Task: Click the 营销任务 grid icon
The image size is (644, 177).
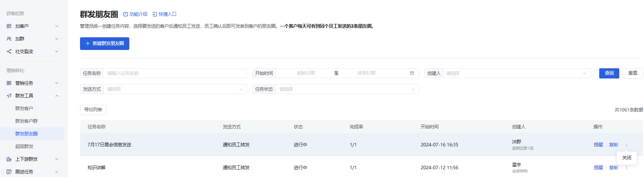Action: tap(9, 83)
